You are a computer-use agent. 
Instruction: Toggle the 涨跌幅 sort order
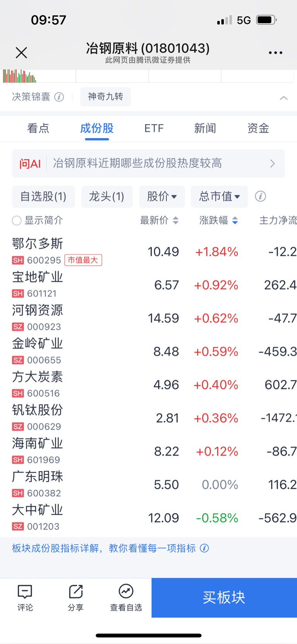pos(235,221)
